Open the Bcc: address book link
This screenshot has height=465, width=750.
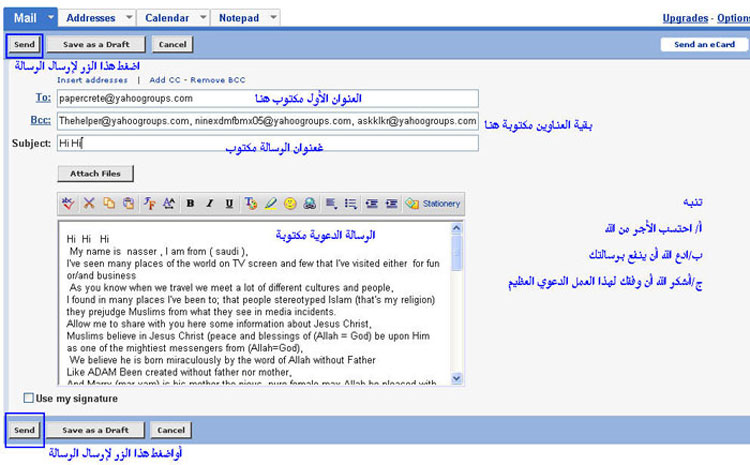(x=41, y=120)
